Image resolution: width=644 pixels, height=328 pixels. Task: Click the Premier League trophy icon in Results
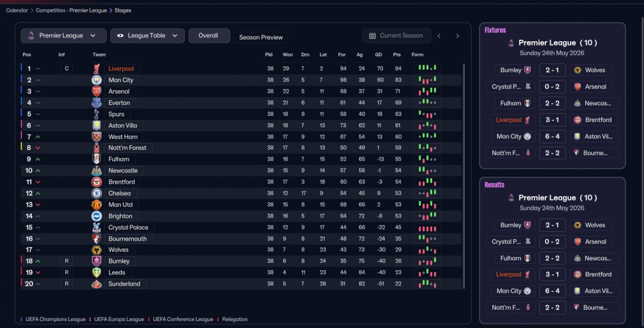[x=511, y=198]
